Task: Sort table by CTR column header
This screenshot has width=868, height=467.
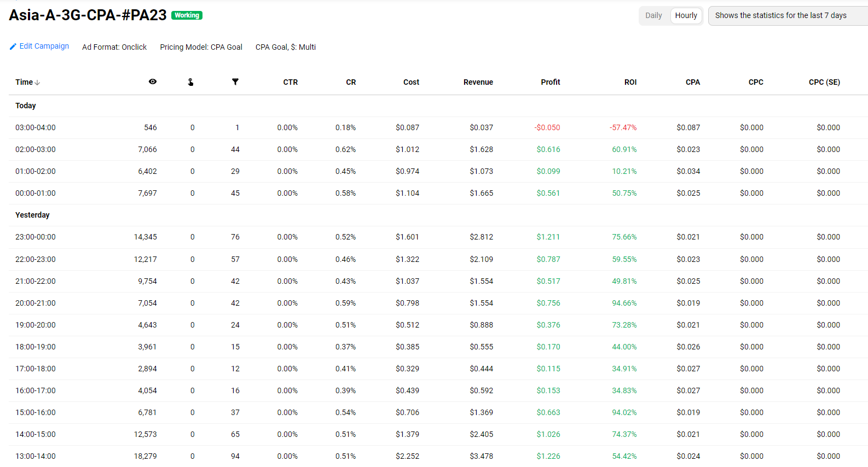Action: point(290,82)
